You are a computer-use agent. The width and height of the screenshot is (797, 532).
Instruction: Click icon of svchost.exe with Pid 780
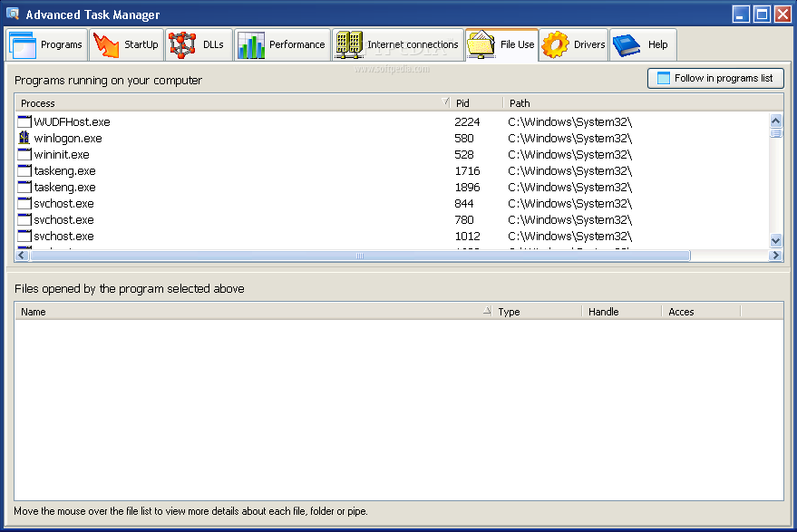24,219
